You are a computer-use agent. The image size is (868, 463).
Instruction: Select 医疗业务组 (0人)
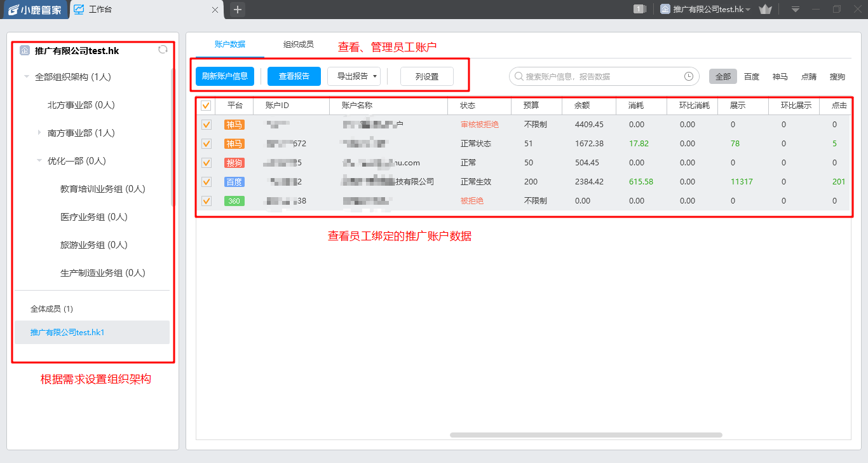click(x=94, y=217)
